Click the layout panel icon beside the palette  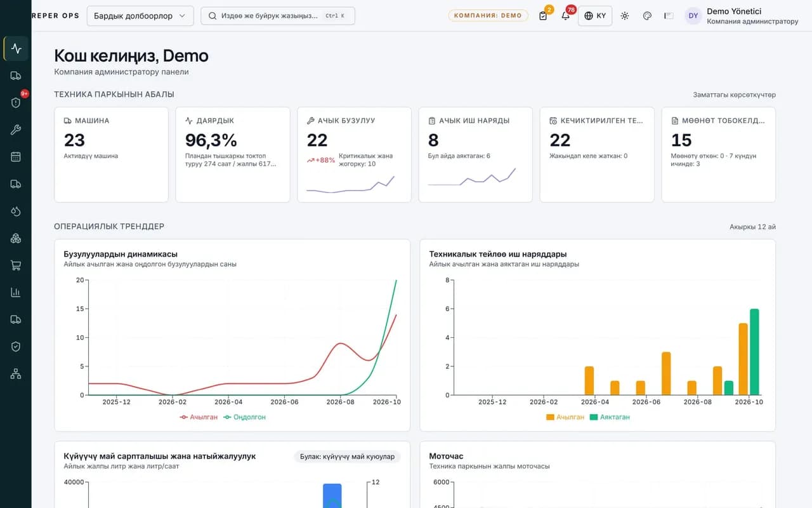[x=669, y=16]
